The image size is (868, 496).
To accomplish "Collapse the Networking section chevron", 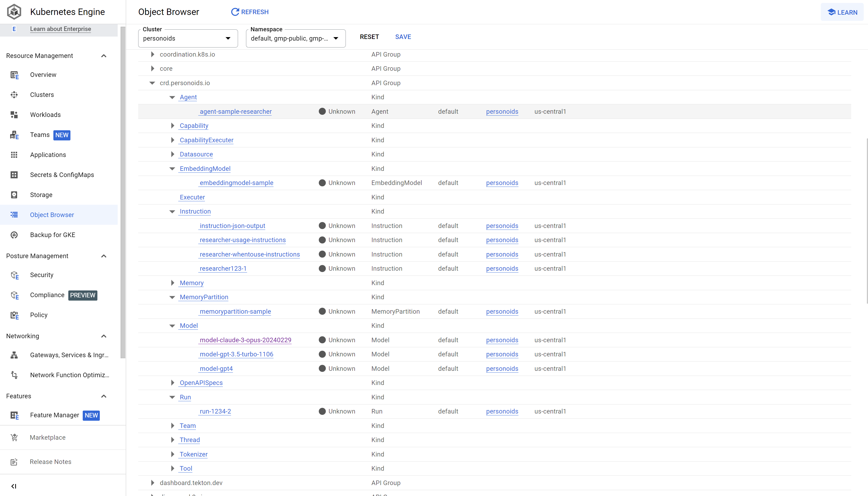I will (x=104, y=336).
